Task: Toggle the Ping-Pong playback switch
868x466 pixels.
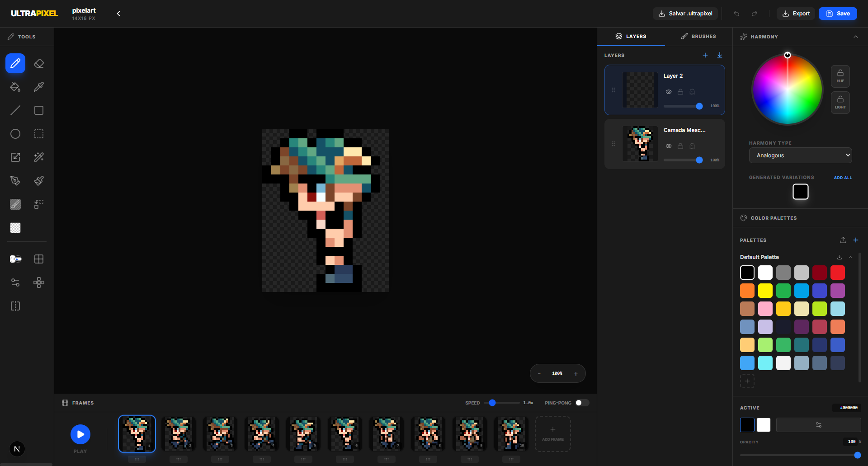Action: [582, 403]
